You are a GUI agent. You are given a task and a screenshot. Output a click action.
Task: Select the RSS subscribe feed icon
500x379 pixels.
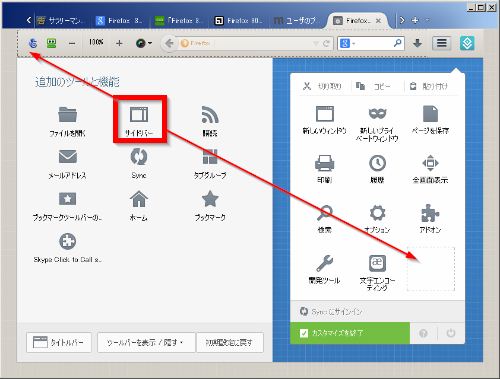pos(210,115)
